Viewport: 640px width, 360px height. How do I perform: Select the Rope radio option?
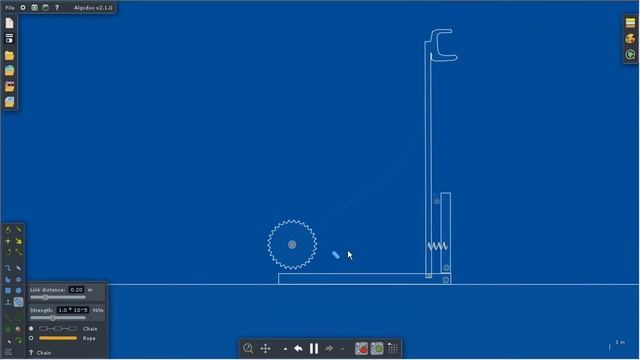click(x=31, y=338)
